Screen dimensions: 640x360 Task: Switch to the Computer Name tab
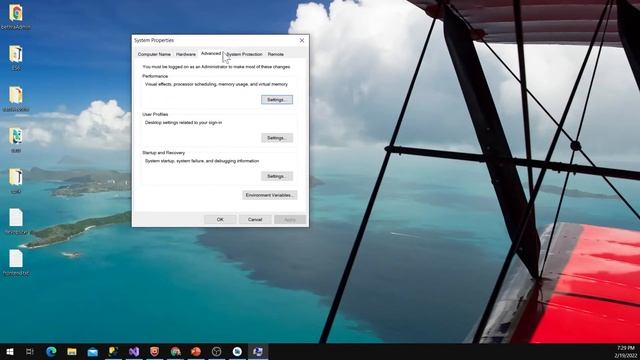click(x=154, y=54)
